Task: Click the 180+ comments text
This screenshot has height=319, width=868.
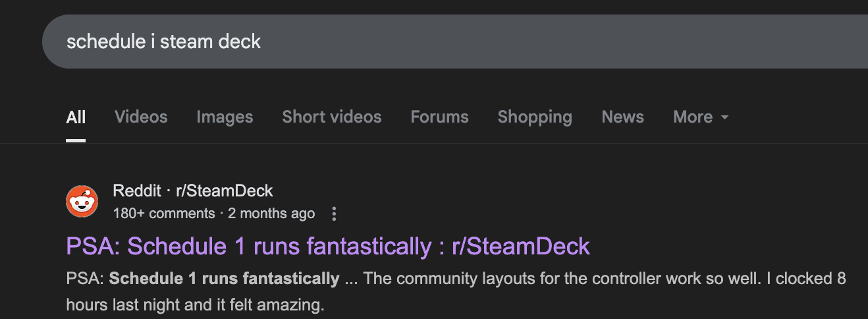Action: tap(164, 214)
